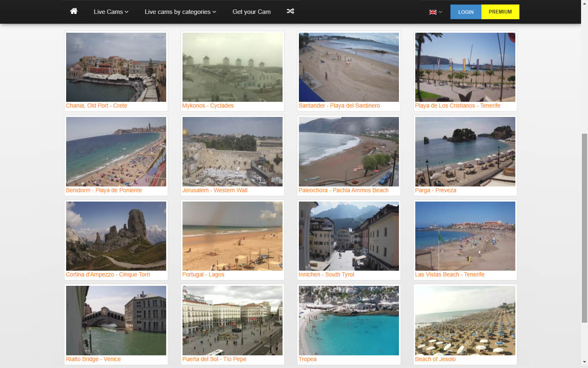Open the Chania Old Port webcam thumbnail
This screenshot has width=588, height=368.
tap(116, 67)
